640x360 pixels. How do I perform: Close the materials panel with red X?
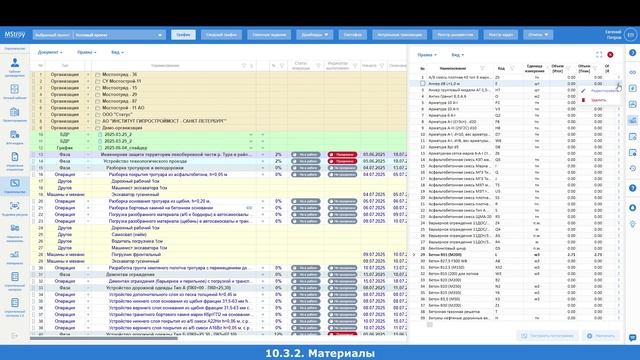coord(610,55)
